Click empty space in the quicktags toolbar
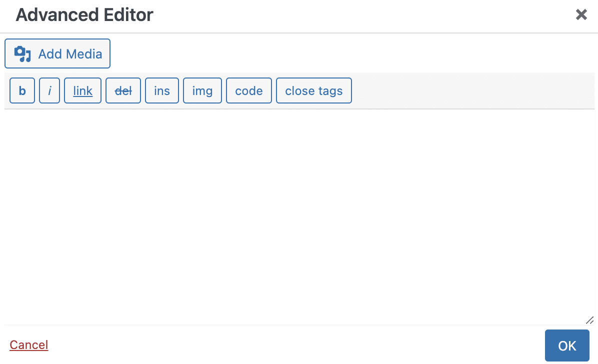The width and height of the screenshot is (598, 364). pos(473,90)
